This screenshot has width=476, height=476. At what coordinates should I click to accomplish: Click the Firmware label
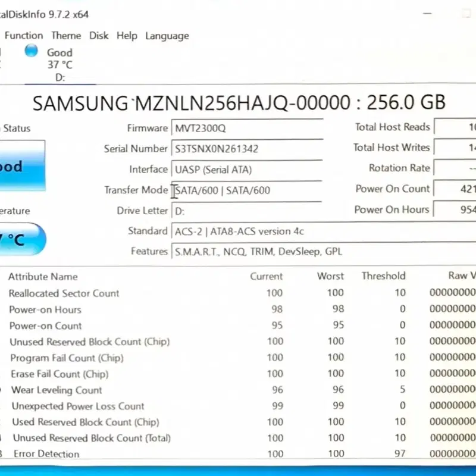147,128
